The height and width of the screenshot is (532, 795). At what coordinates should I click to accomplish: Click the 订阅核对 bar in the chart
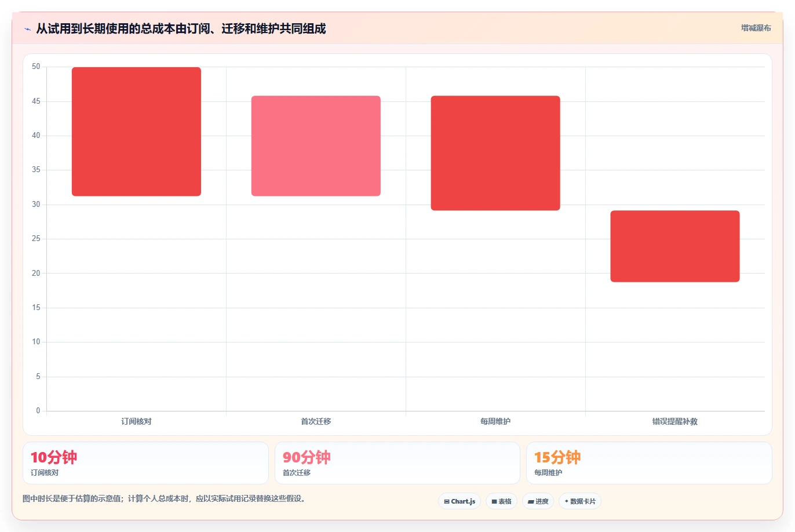pos(136,132)
